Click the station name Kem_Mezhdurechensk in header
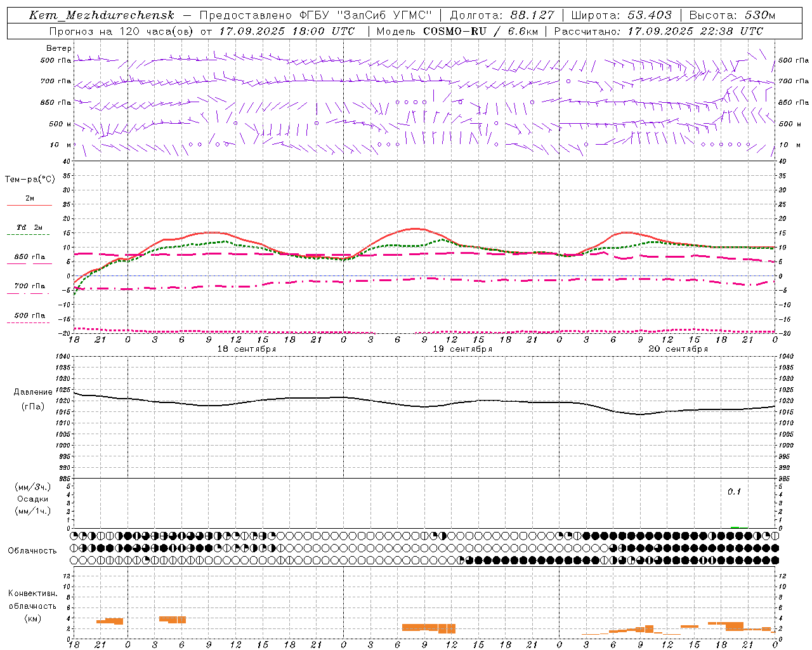 pyautogui.click(x=101, y=15)
